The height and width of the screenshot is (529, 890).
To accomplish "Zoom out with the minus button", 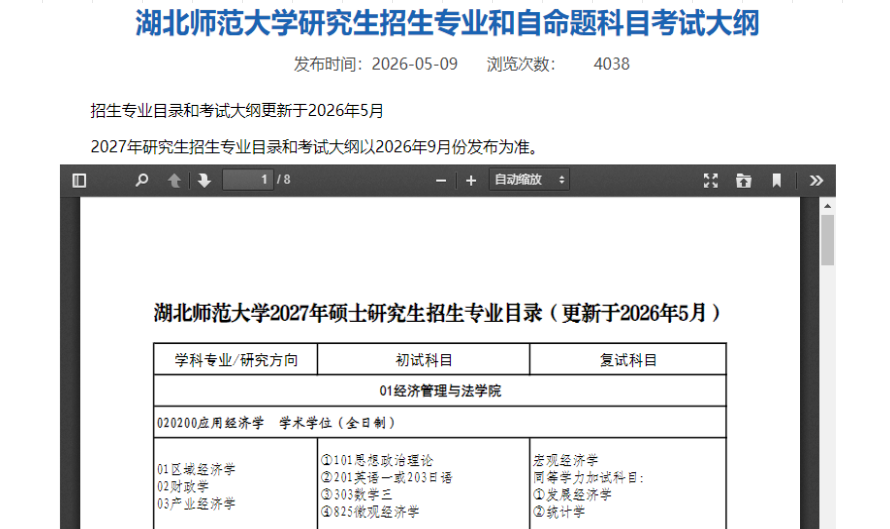I will coord(441,180).
